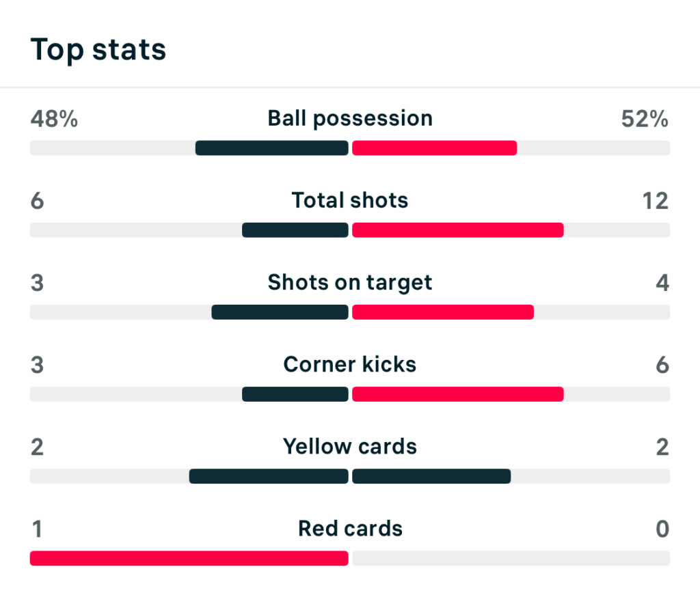Select the Corner kicks label
700x595 pixels.
(350, 364)
